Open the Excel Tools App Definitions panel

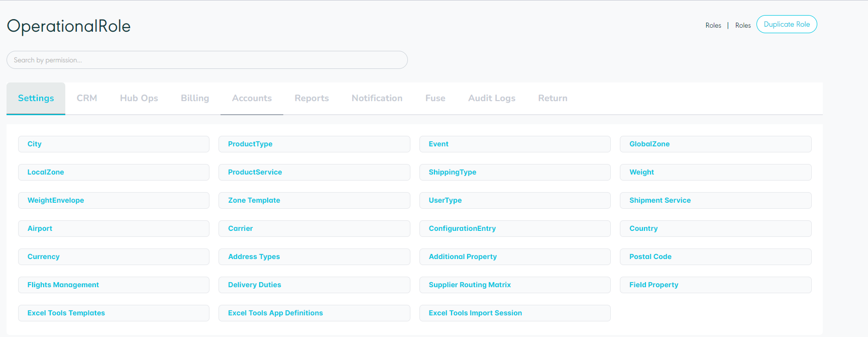[314, 313]
